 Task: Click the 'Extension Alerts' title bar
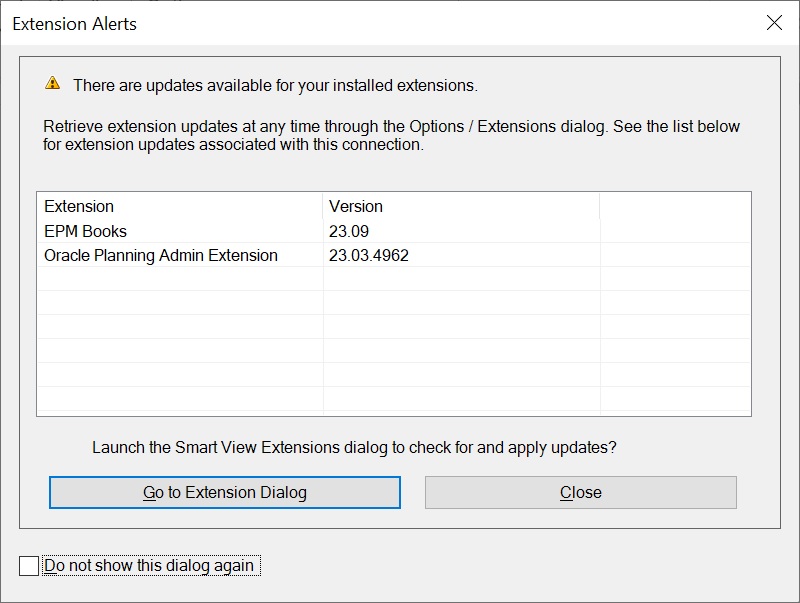coord(75,24)
